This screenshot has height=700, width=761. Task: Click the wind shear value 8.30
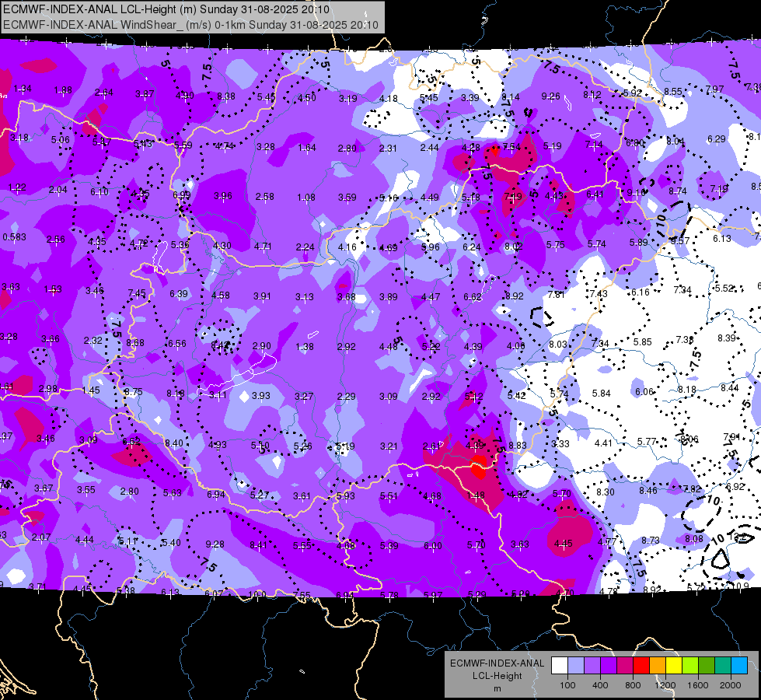tap(606, 492)
